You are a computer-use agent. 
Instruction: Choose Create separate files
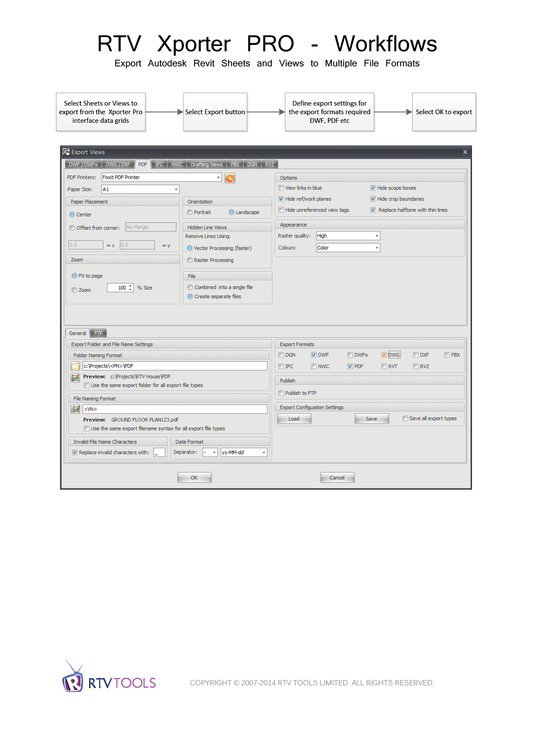(x=190, y=297)
